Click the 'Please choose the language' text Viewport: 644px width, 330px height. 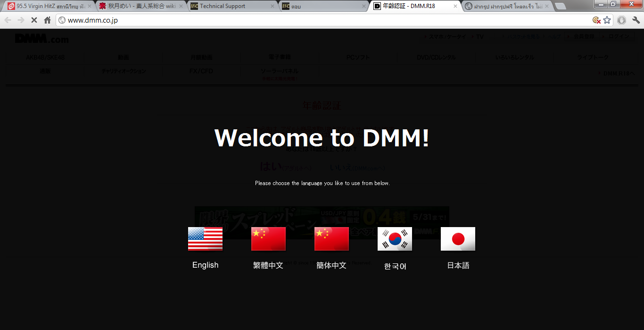(322, 183)
